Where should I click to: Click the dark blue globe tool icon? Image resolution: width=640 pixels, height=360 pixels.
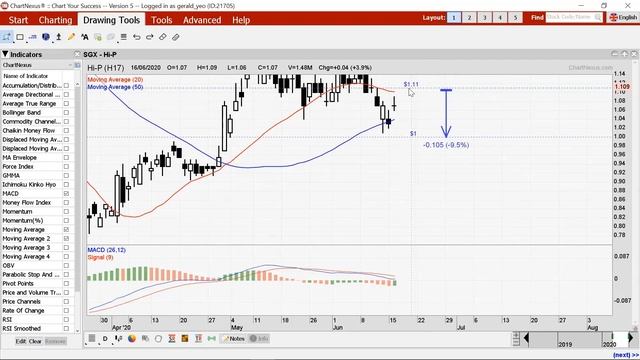[46, 37]
